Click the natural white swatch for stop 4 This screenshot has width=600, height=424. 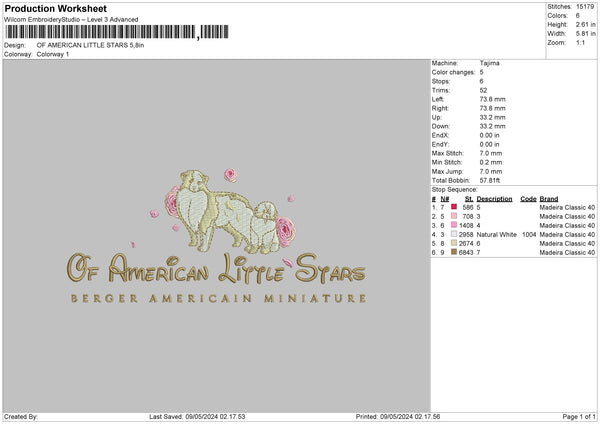coord(454,234)
